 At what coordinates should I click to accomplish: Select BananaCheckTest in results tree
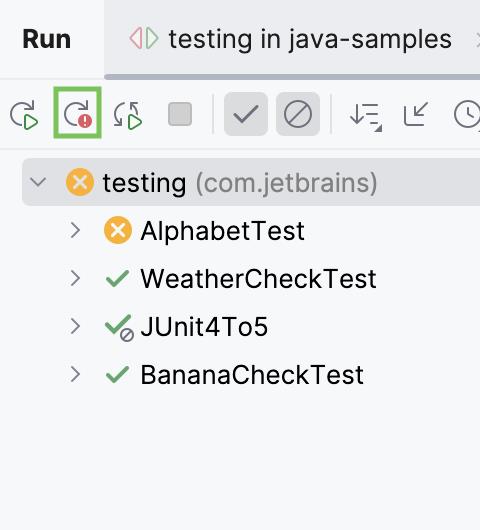(252, 375)
